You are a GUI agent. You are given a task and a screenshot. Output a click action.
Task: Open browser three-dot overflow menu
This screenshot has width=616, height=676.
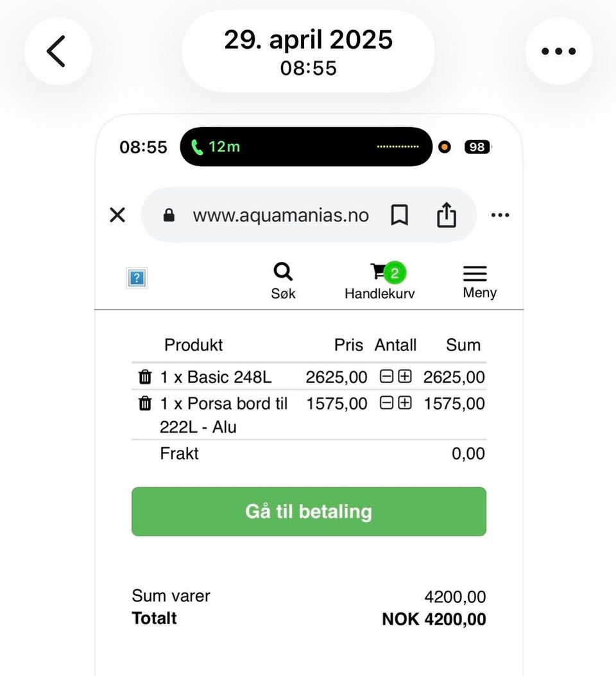[500, 214]
